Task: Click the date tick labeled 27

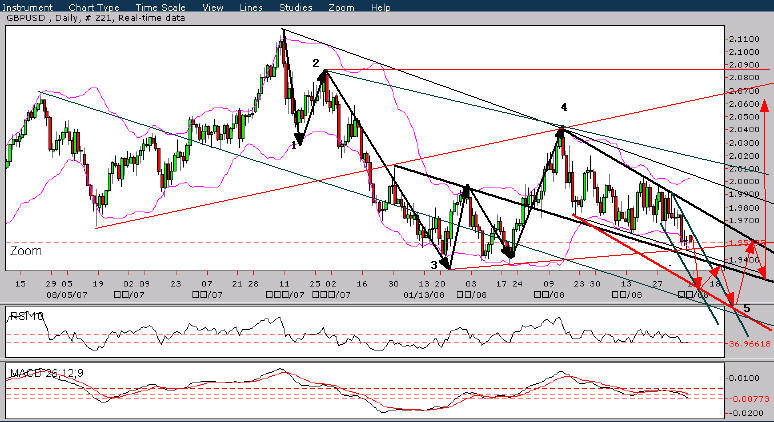Action: [x=657, y=284]
